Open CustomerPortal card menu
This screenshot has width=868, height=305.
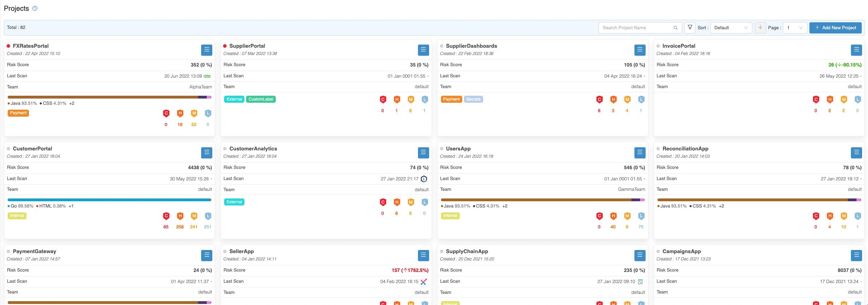tap(207, 152)
